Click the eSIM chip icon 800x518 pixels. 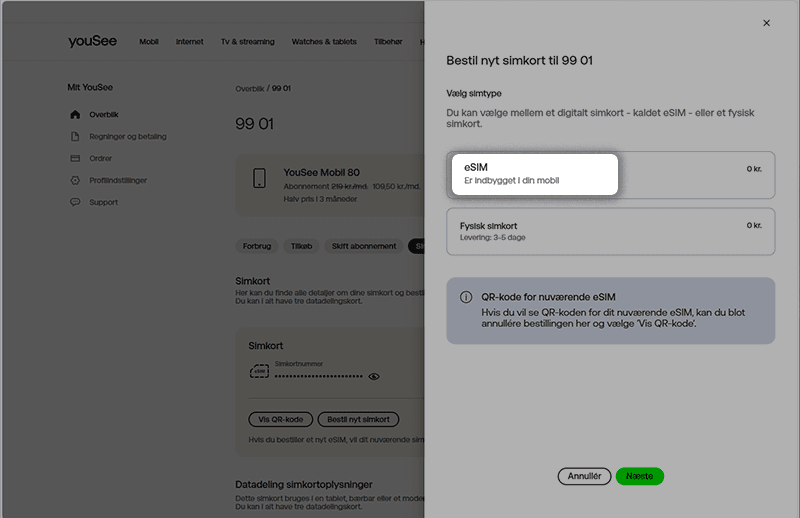[x=260, y=371]
